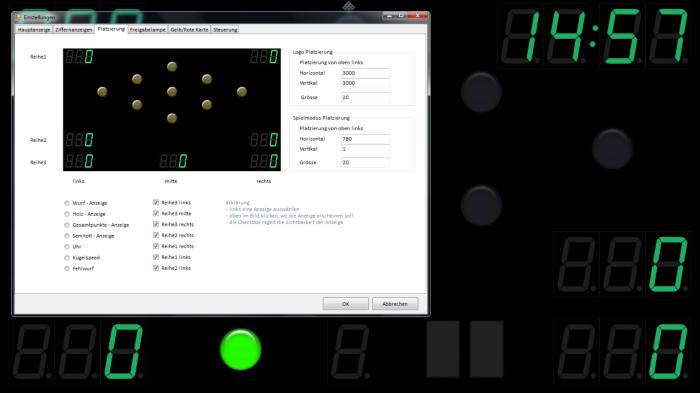The height and width of the screenshot is (393, 700).
Task: Open the Steuerung tab
Action: pos(225,29)
